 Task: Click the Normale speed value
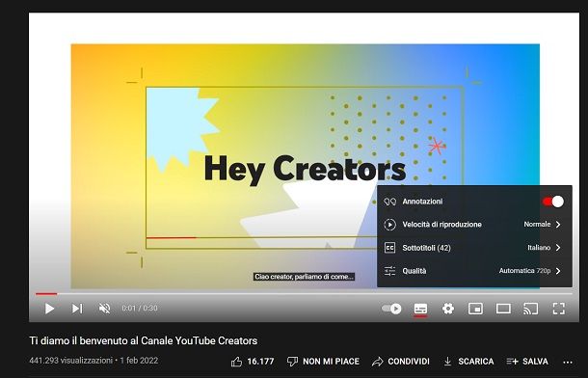tap(537, 225)
